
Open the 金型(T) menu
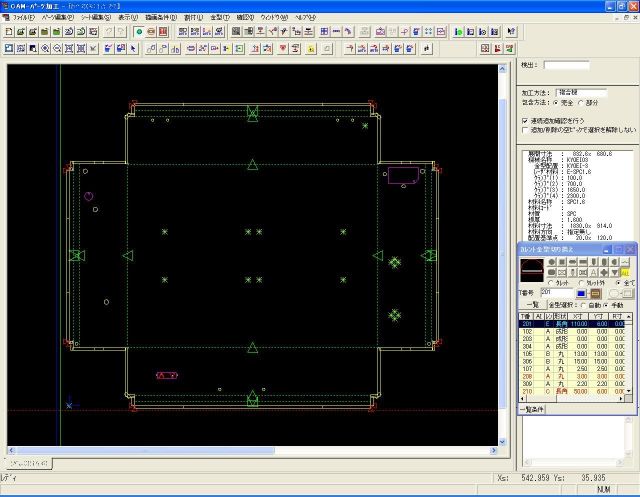[220, 18]
